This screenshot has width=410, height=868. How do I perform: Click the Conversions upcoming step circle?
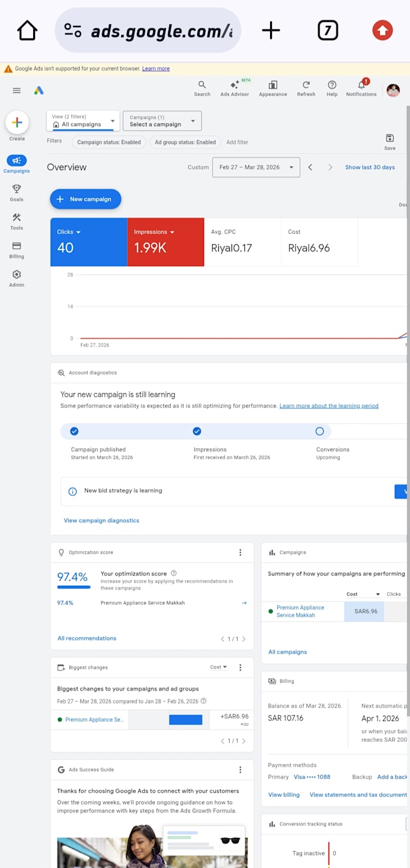click(320, 431)
